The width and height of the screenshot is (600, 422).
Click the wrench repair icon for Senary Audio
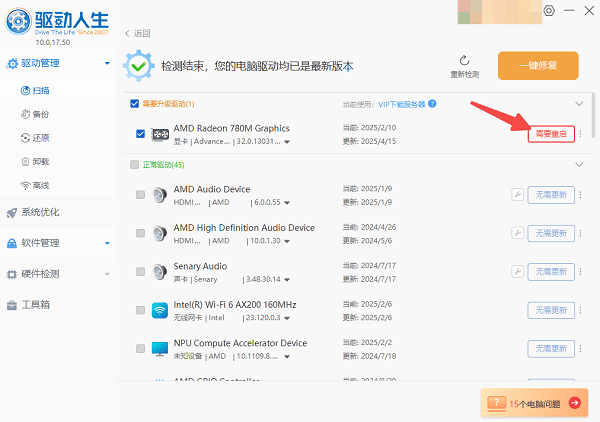pyautogui.click(x=517, y=272)
